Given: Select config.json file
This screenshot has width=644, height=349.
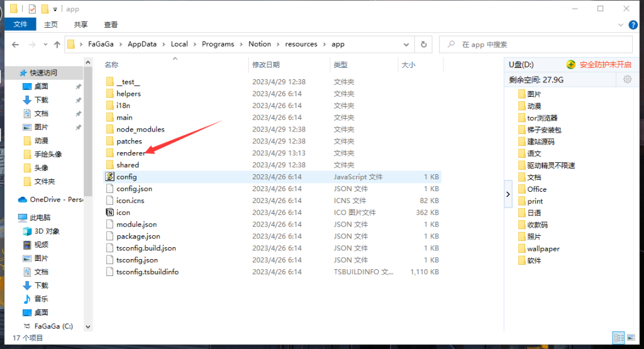Looking at the screenshot, I should pyautogui.click(x=135, y=189).
